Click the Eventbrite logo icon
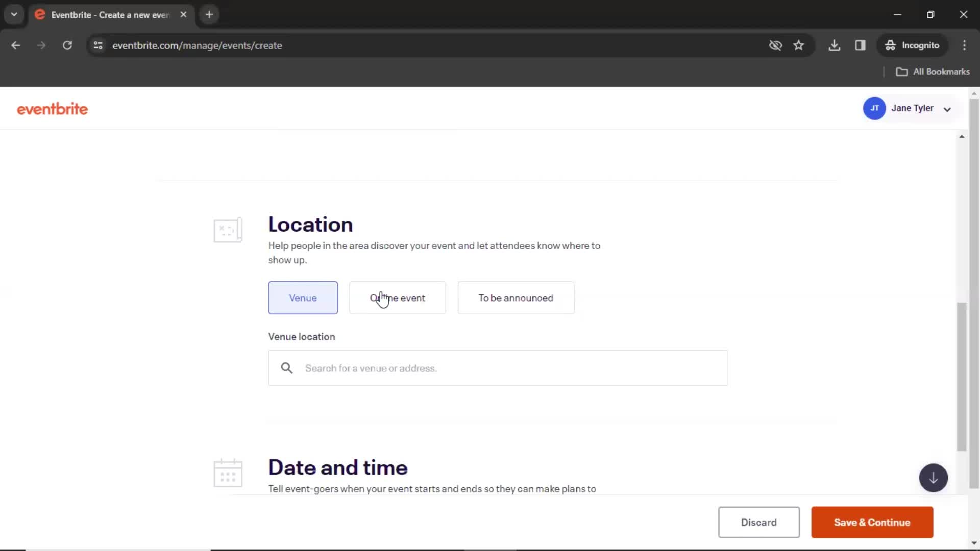Image resolution: width=980 pixels, height=551 pixels. [x=52, y=108]
